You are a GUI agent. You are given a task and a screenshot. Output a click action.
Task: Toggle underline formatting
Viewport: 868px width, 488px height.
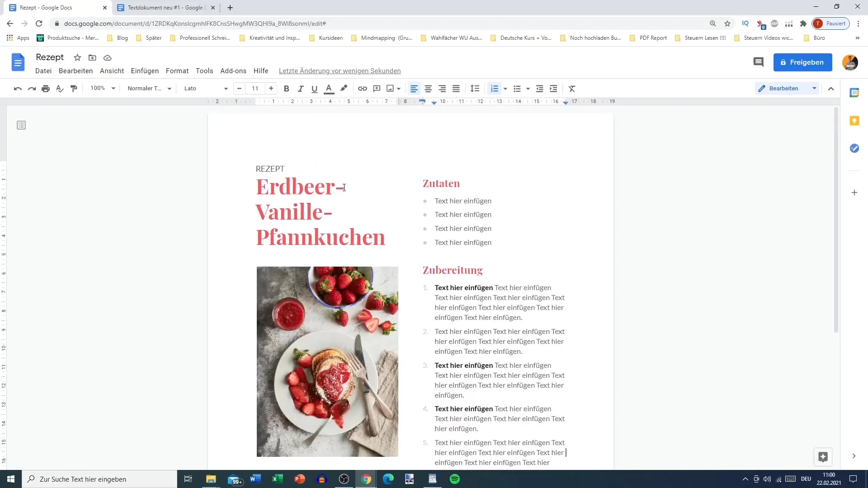coord(314,89)
